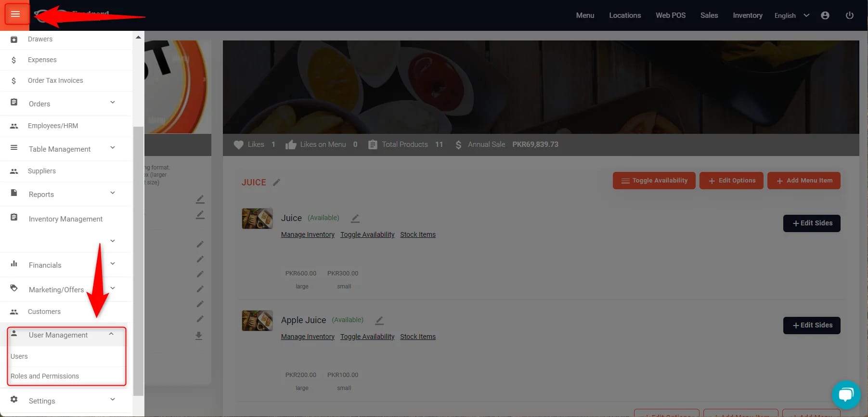Click the hamburger menu icon
This screenshot has width=868, height=417.
point(15,14)
